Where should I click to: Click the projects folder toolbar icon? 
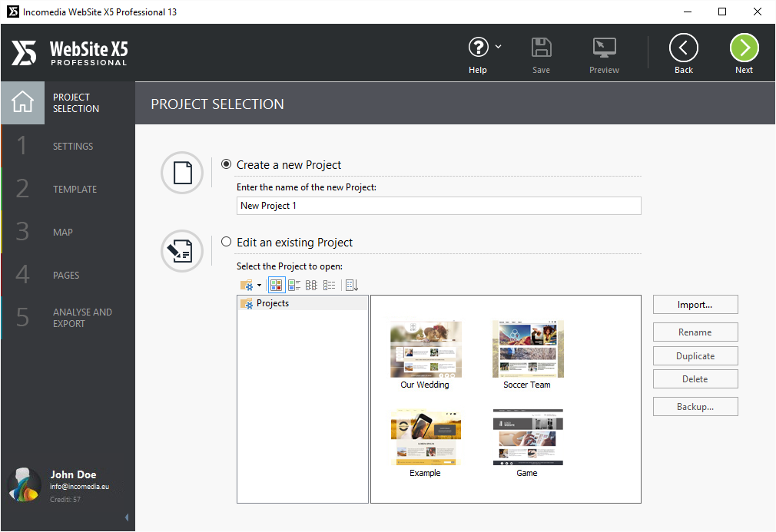pyautogui.click(x=247, y=286)
